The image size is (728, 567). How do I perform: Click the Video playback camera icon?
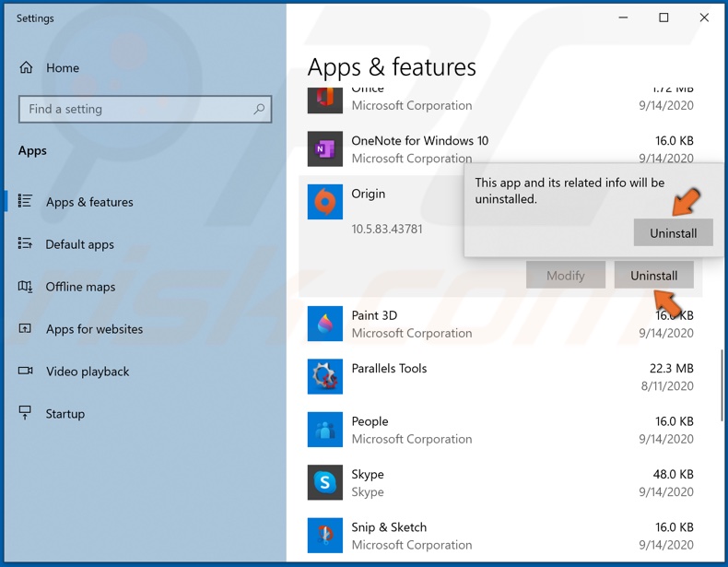(x=25, y=371)
